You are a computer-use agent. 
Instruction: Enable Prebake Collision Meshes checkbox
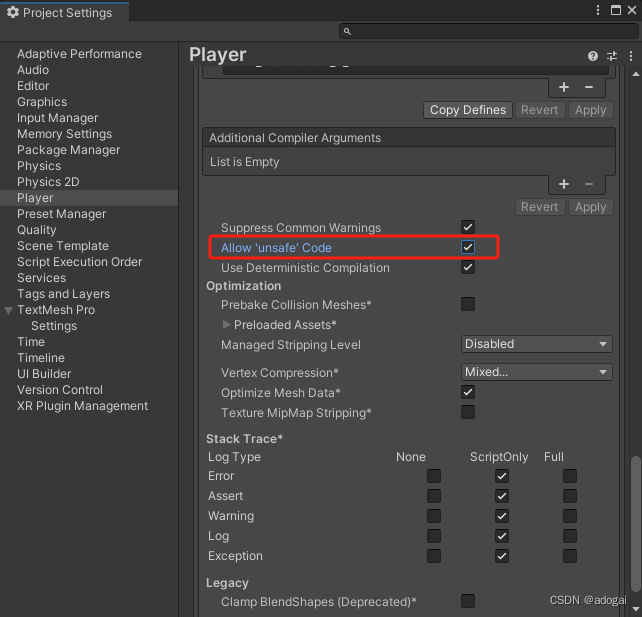467,304
